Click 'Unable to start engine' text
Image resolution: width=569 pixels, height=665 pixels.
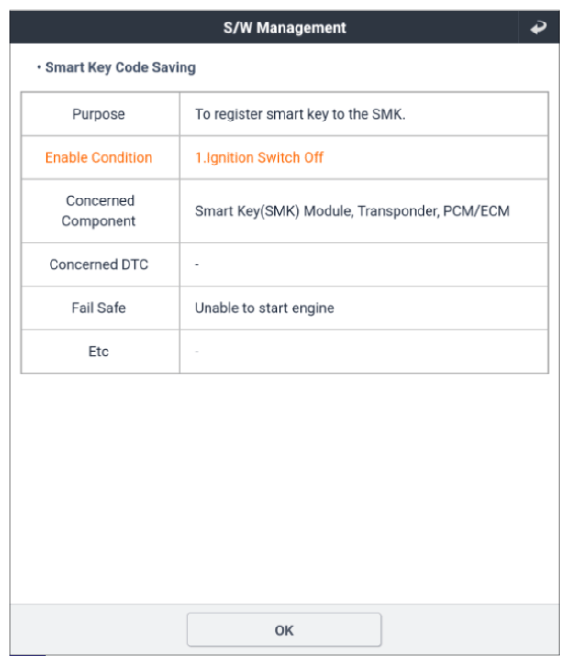pos(265,308)
